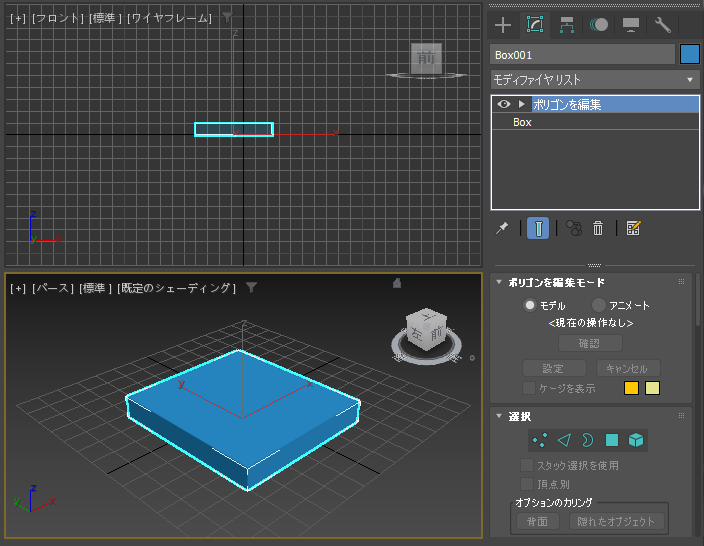The image size is (704, 546).
Task: Click the 背面 culling button
Action: pyautogui.click(x=537, y=521)
